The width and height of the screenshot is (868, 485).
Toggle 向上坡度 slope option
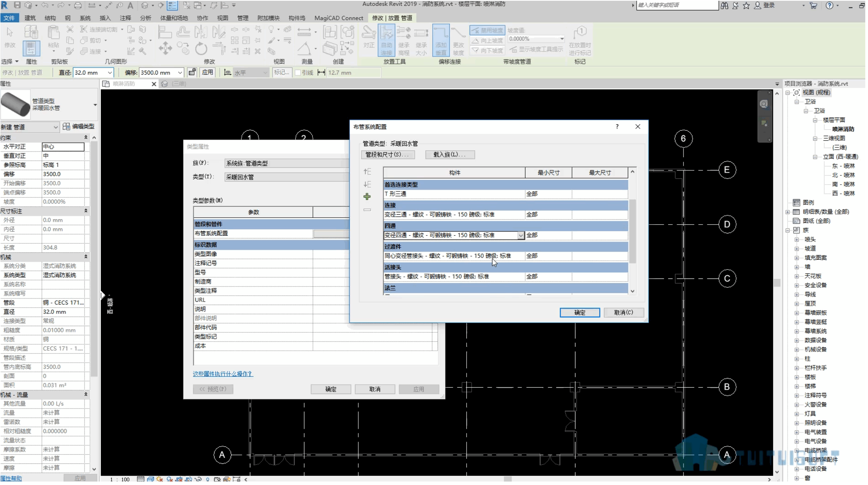point(487,40)
